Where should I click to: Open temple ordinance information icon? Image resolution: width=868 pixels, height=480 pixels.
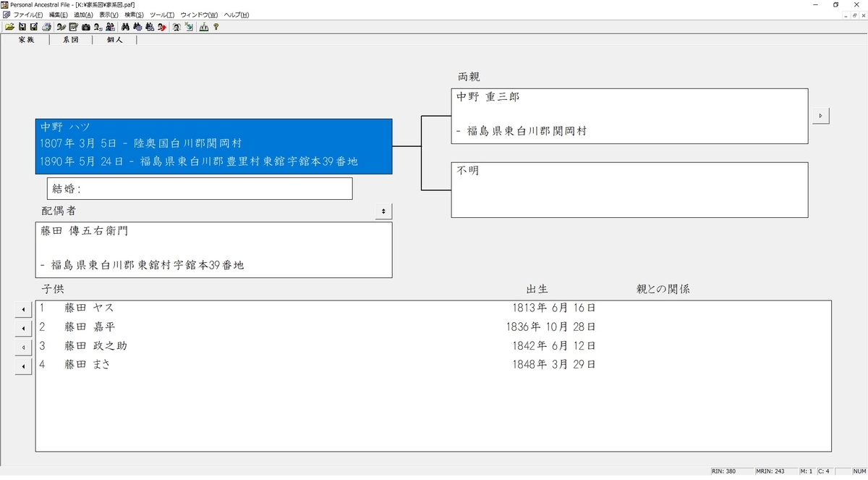point(202,27)
